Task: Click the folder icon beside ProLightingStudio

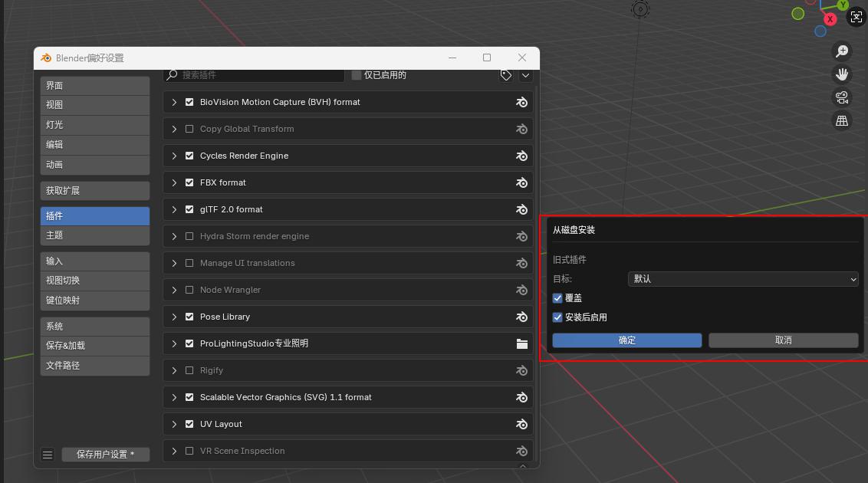Action: 522,344
